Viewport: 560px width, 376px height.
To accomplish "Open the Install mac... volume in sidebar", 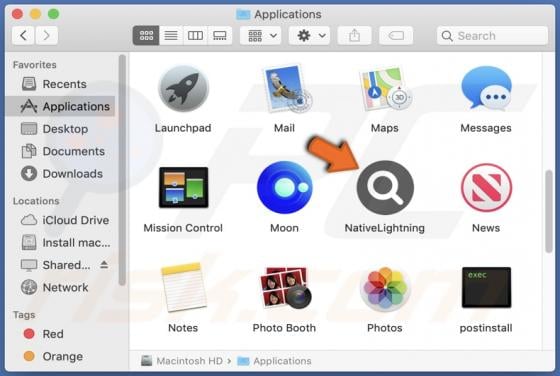I will click(61, 243).
